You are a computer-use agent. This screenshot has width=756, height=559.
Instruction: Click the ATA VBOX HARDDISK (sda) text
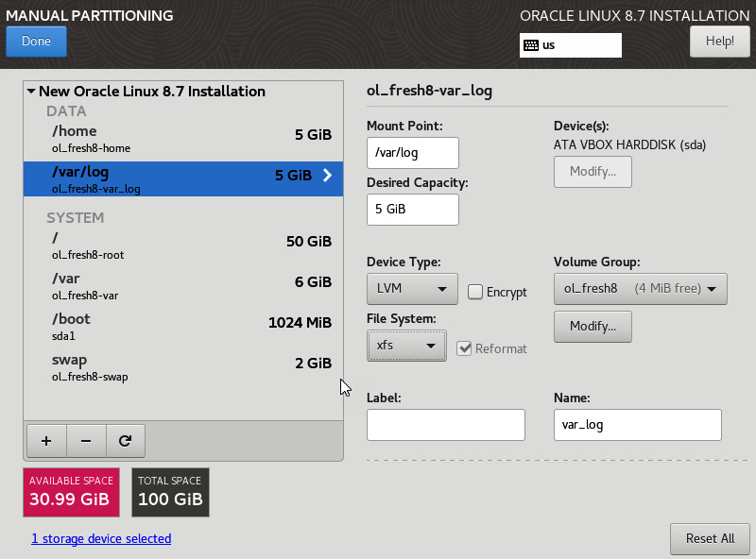click(629, 144)
